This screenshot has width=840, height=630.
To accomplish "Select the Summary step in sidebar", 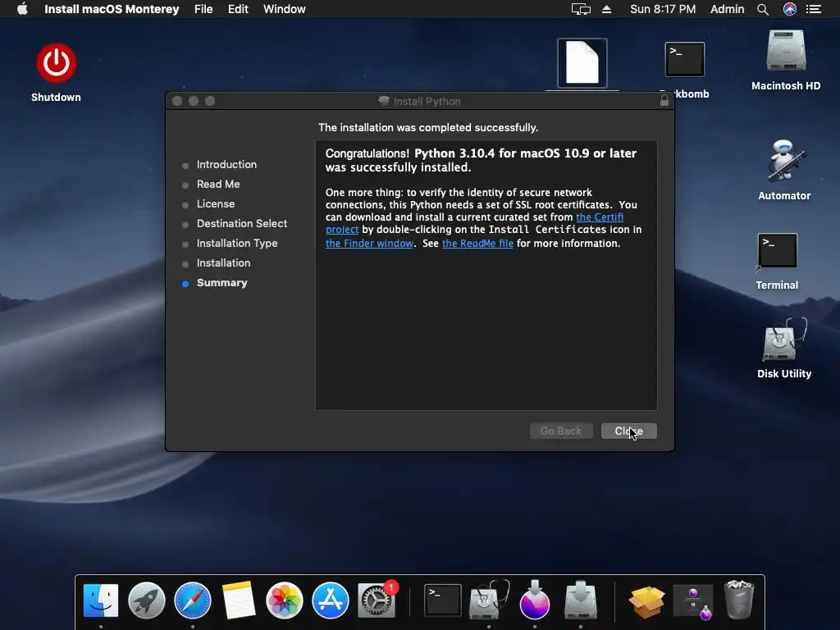I will (x=221, y=283).
